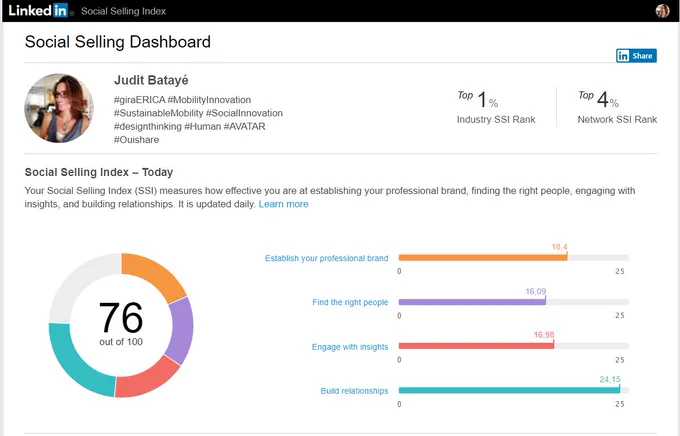Open the account avatar in top bar

coord(662,11)
